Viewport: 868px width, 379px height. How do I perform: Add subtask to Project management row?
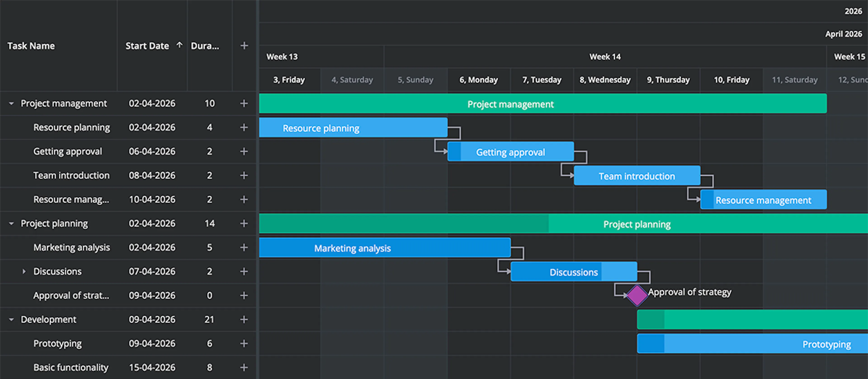click(244, 103)
